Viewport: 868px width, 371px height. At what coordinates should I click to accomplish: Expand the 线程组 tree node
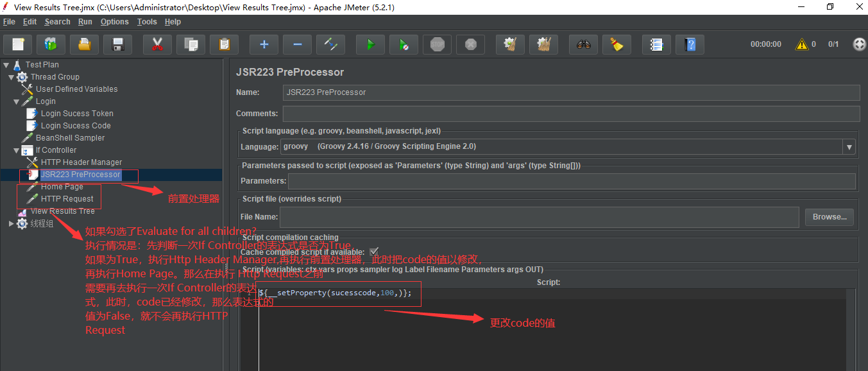pos(12,223)
